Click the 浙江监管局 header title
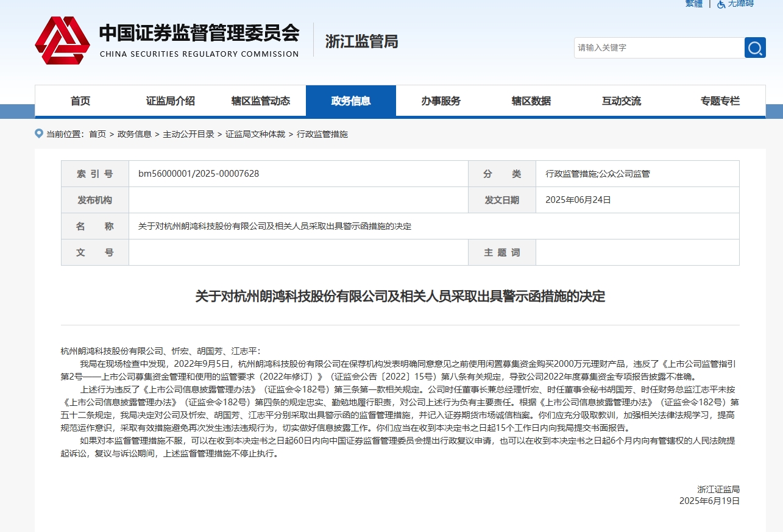This screenshot has height=532, width=783. tap(361, 41)
